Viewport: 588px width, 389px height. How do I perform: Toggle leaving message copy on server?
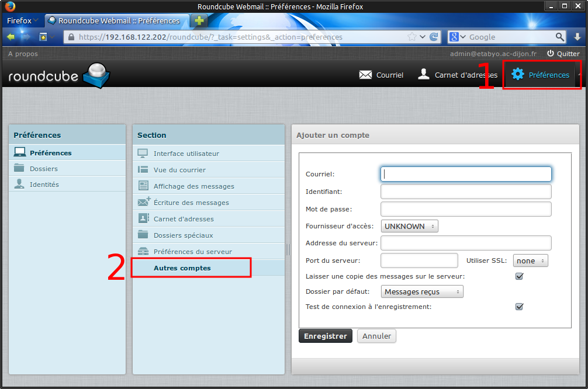coord(520,276)
